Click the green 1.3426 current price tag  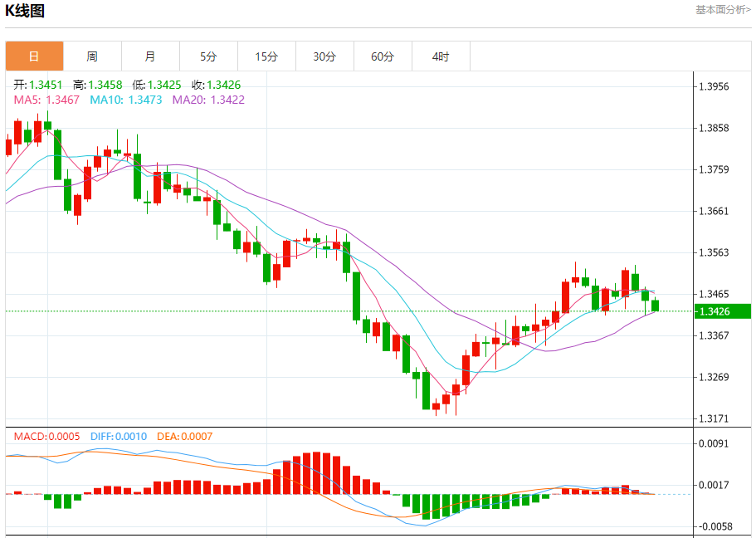tap(723, 311)
